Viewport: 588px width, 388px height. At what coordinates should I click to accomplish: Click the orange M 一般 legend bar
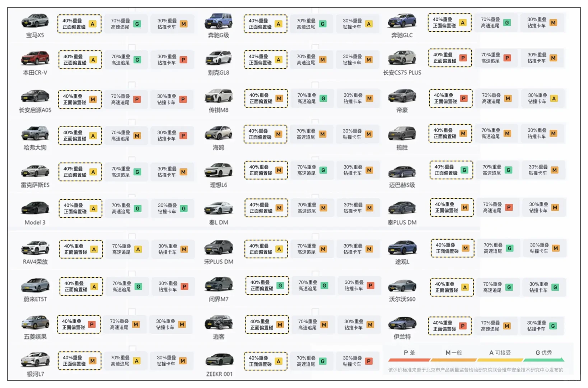point(454,360)
